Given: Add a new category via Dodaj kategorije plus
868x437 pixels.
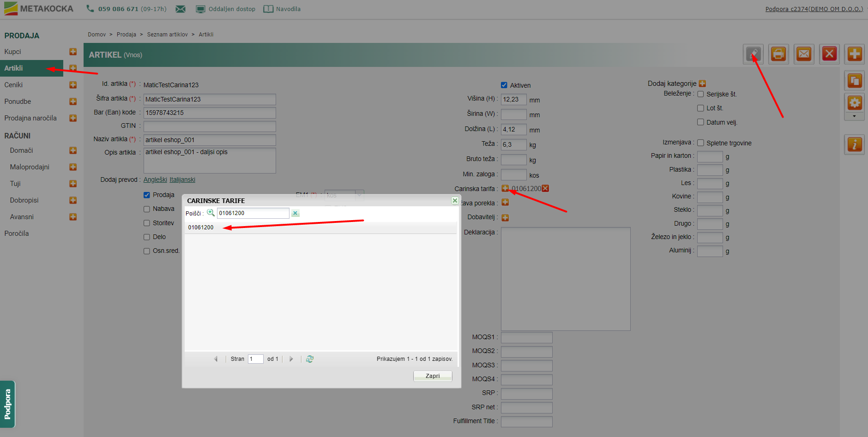Looking at the screenshot, I should [x=702, y=84].
